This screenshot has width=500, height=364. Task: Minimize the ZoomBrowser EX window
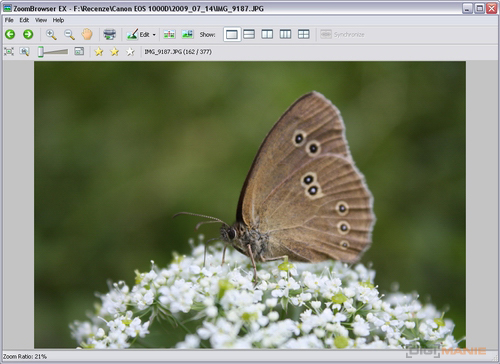467,8
